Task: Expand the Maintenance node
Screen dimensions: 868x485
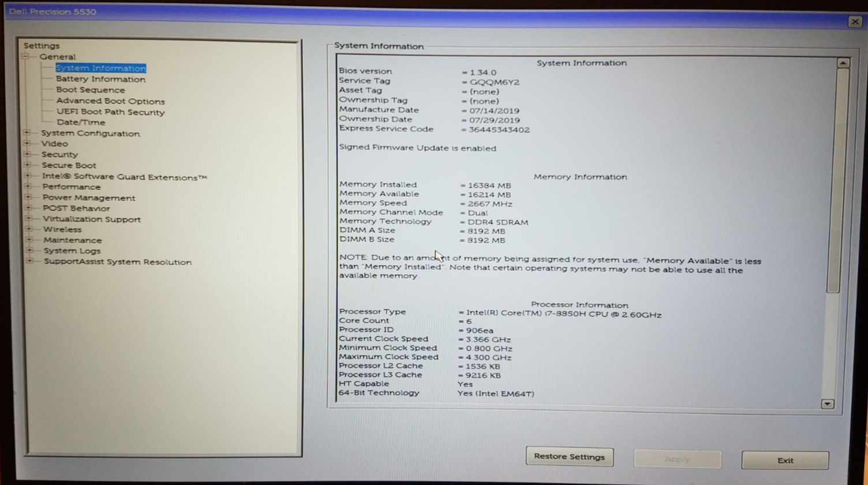Action: pos(29,240)
